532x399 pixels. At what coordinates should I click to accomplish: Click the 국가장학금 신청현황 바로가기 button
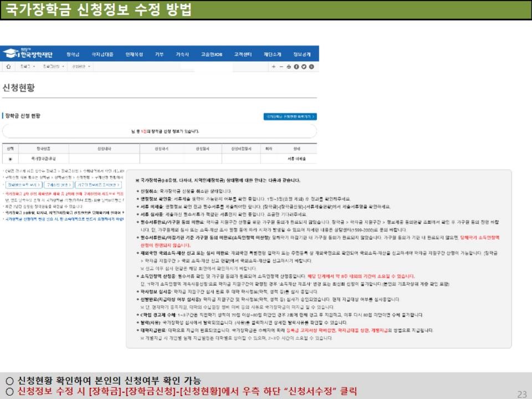[290, 116]
